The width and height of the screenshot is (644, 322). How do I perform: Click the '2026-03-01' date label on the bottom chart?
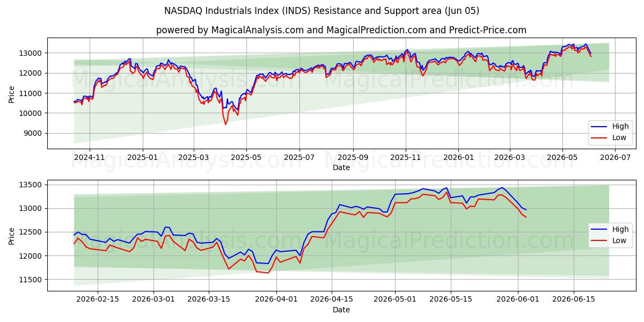[154, 300]
